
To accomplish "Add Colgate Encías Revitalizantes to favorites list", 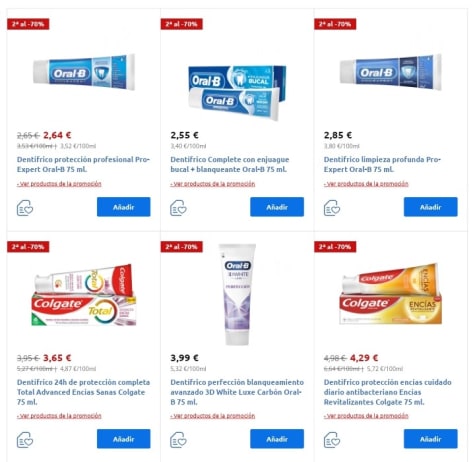I will pos(332,440).
